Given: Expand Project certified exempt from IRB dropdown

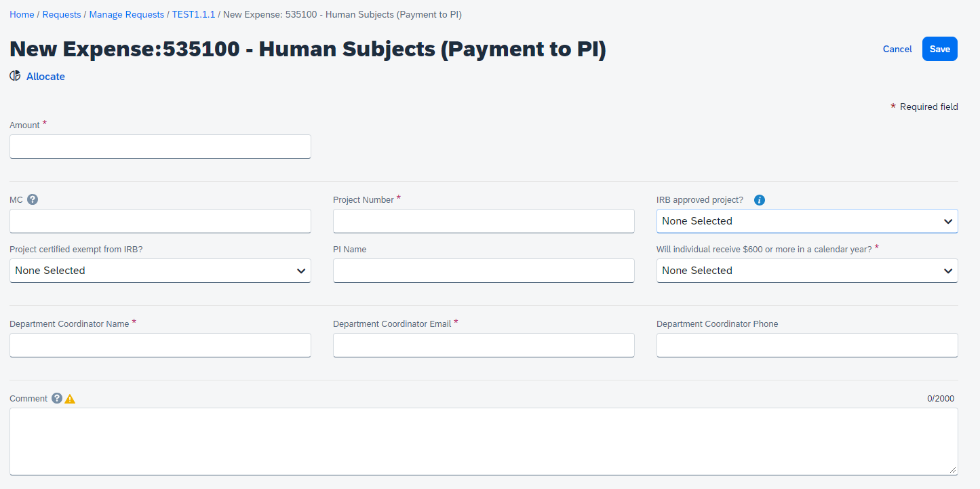Looking at the screenshot, I should 160,271.
